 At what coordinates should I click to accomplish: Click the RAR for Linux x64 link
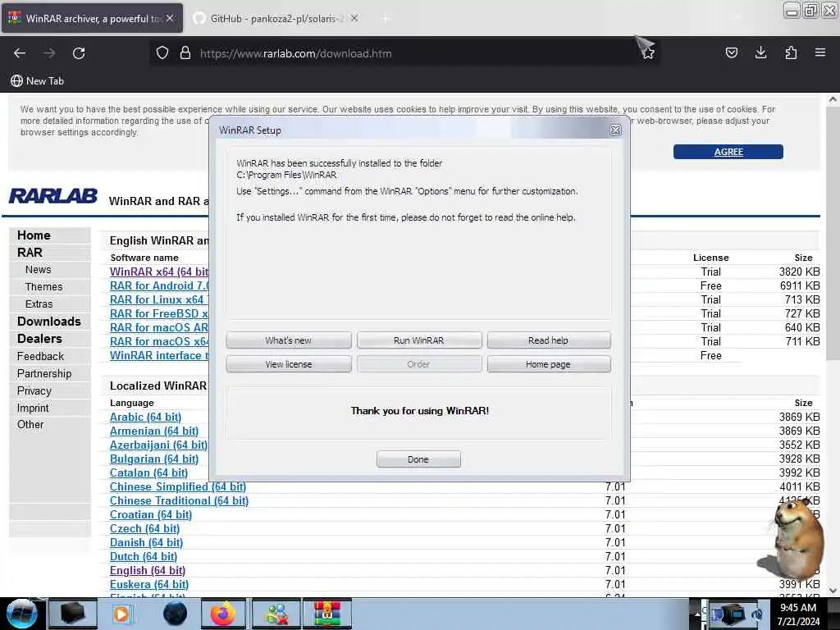(159, 299)
